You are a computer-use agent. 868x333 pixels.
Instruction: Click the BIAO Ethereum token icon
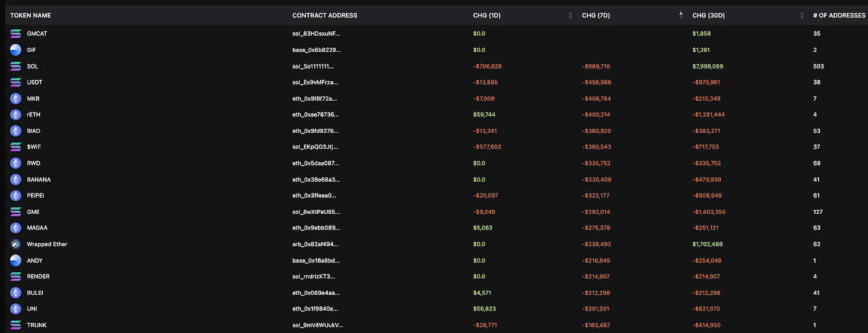point(15,130)
